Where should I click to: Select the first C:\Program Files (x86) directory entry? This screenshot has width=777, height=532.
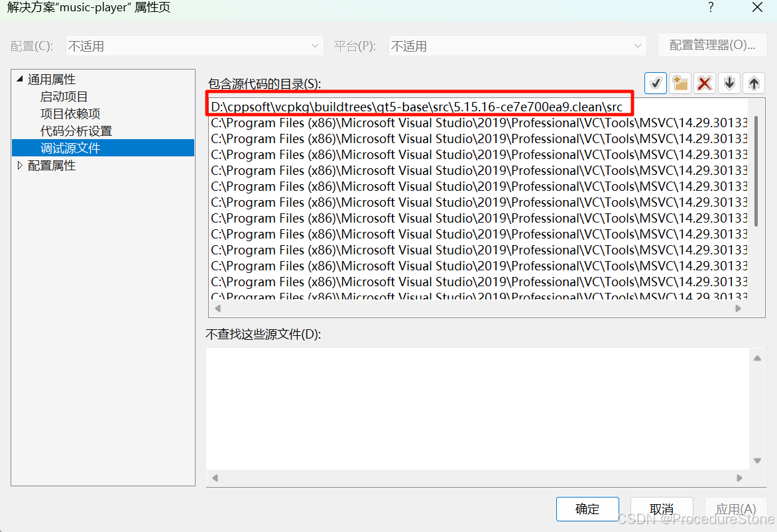[478, 123]
